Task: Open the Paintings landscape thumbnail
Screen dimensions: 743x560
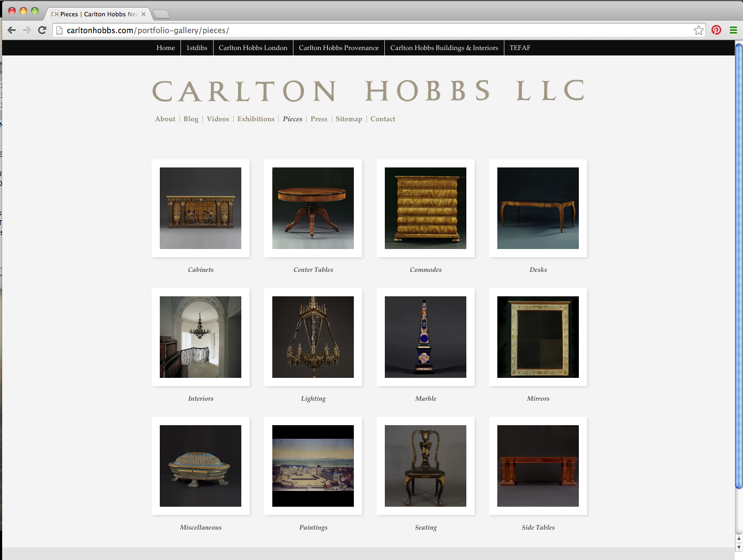Action: click(313, 466)
